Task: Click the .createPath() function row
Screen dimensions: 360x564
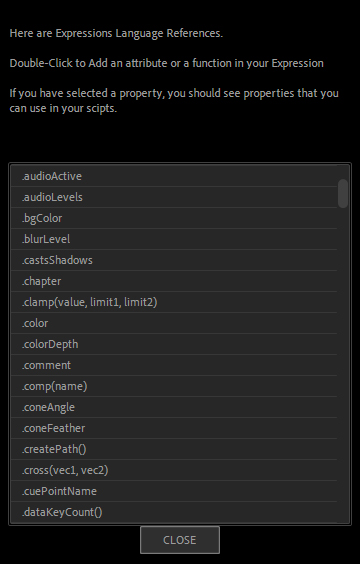Action: coord(174,449)
